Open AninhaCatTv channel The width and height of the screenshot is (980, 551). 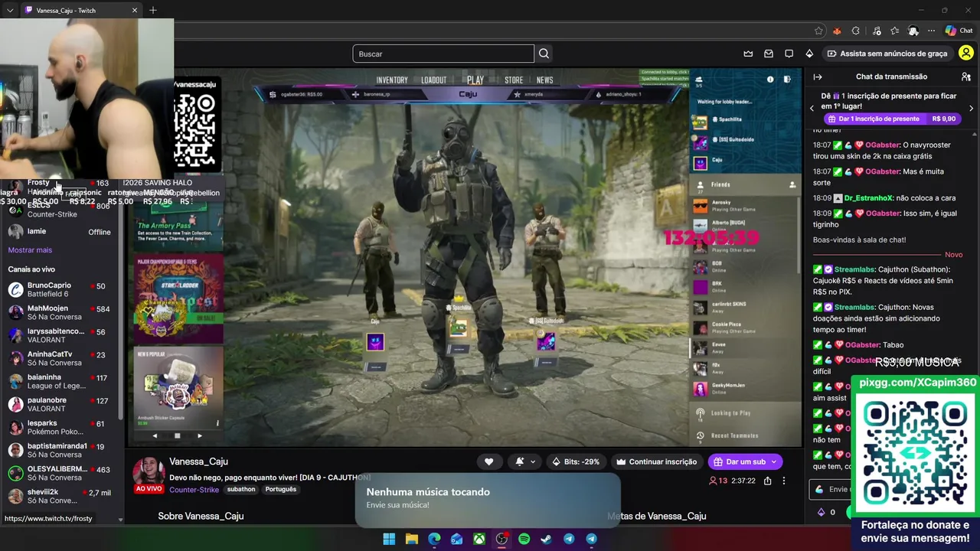coord(60,358)
